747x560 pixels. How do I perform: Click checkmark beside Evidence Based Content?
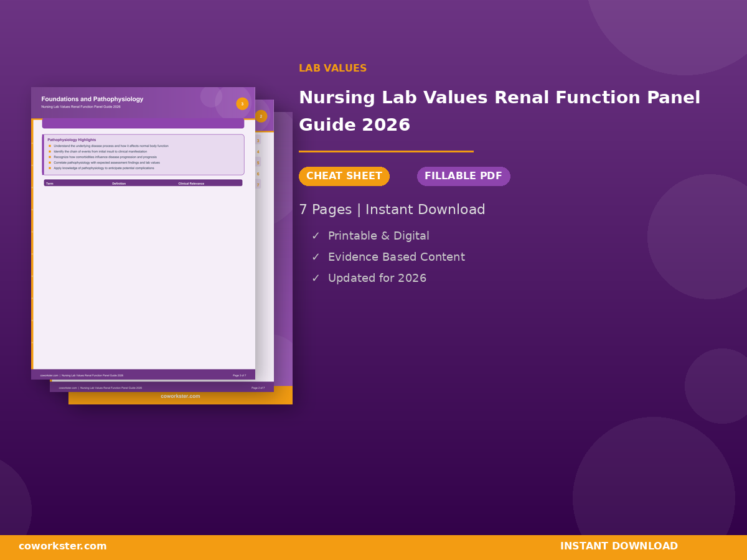(316, 258)
